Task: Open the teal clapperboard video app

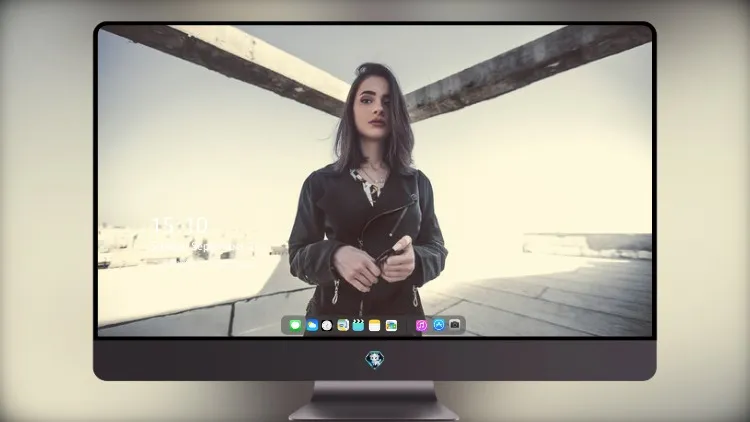Action: (x=358, y=325)
